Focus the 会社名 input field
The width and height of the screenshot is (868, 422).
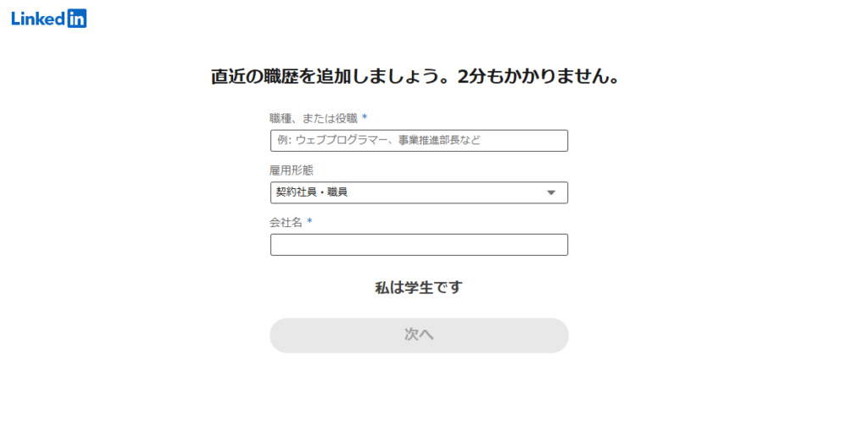(419, 245)
